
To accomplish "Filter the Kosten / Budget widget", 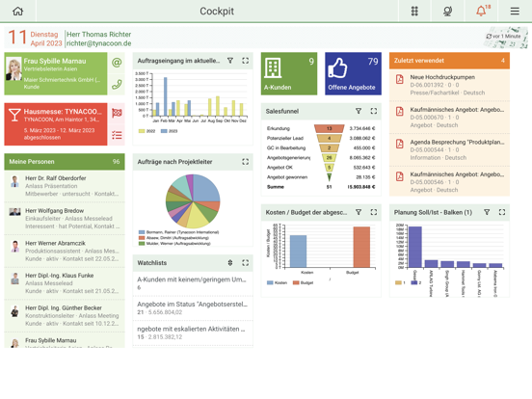I will (359, 212).
